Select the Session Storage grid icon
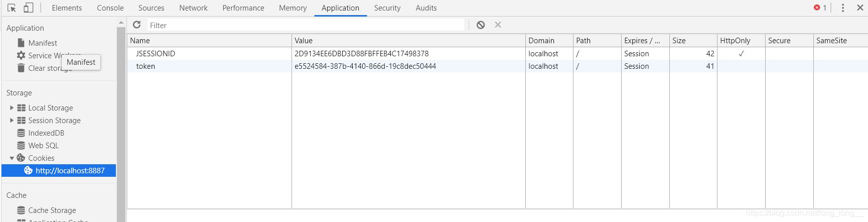Screen dimensions: 868x222 click(x=21, y=121)
